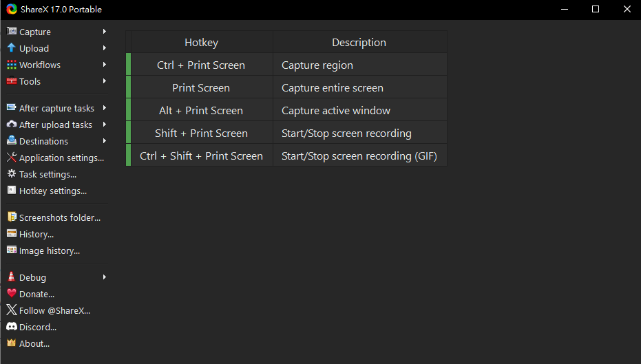Click the About crown icon
The height and width of the screenshot is (364, 641).
coord(12,343)
